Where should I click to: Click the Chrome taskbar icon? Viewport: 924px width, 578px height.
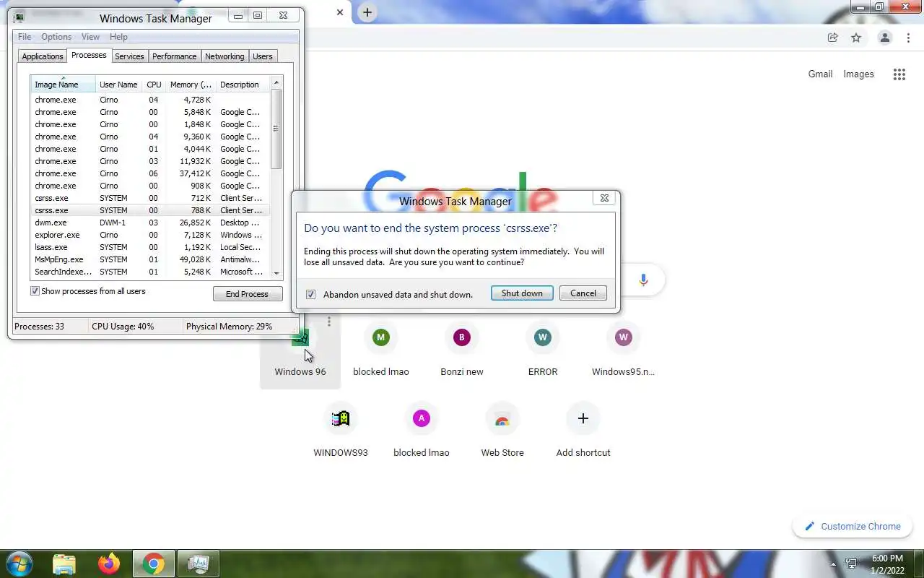click(153, 564)
